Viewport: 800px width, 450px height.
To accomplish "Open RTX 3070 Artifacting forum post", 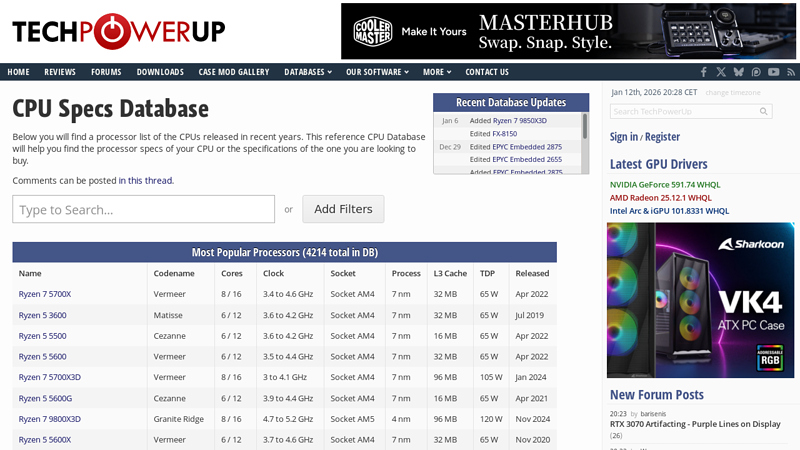I will coord(695,424).
